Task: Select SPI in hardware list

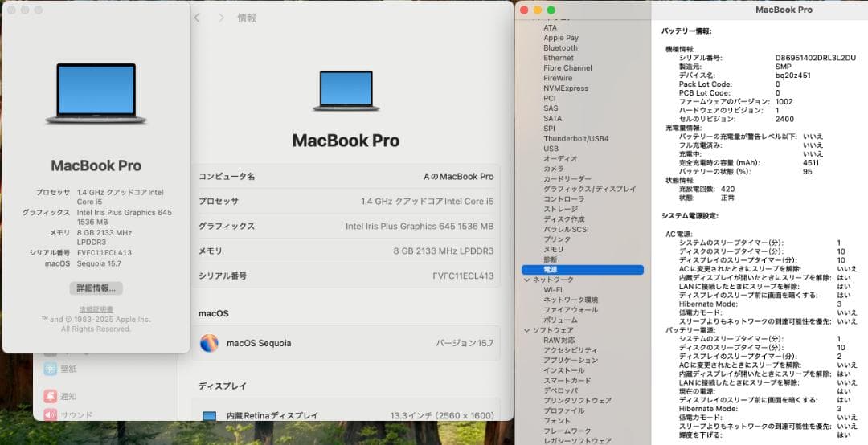Action: tap(549, 129)
